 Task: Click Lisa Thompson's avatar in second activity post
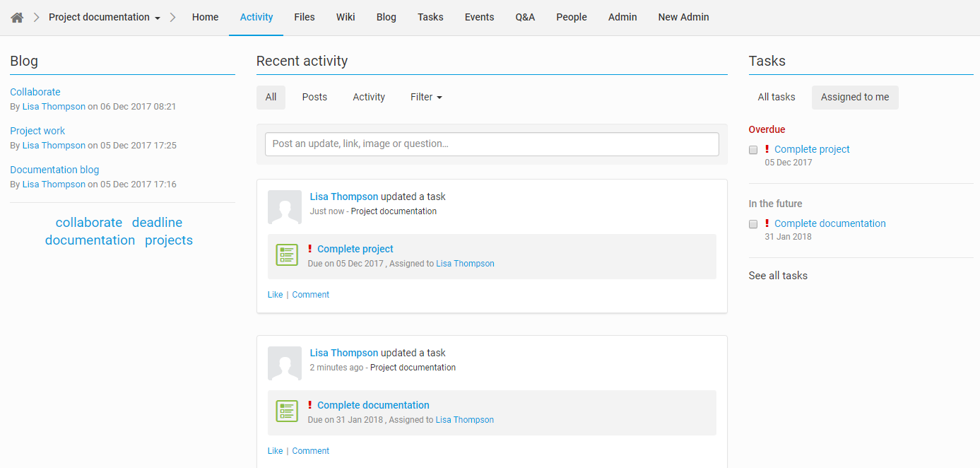point(285,363)
